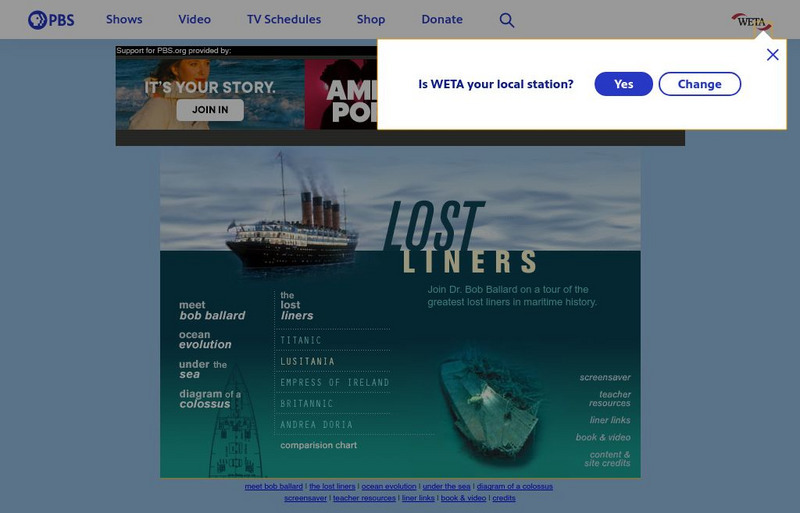
Task: Open the Shop nav link
Action: (x=371, y=19)
